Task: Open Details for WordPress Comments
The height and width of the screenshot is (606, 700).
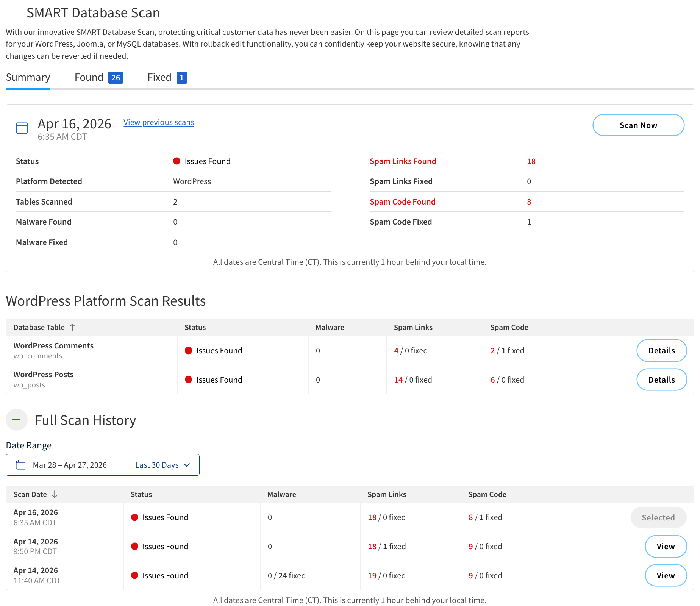Action: [662, 350]
